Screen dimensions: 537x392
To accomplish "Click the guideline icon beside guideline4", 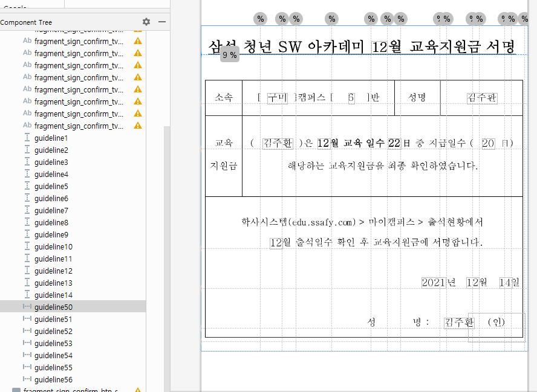I will click(x=27, y=174).
